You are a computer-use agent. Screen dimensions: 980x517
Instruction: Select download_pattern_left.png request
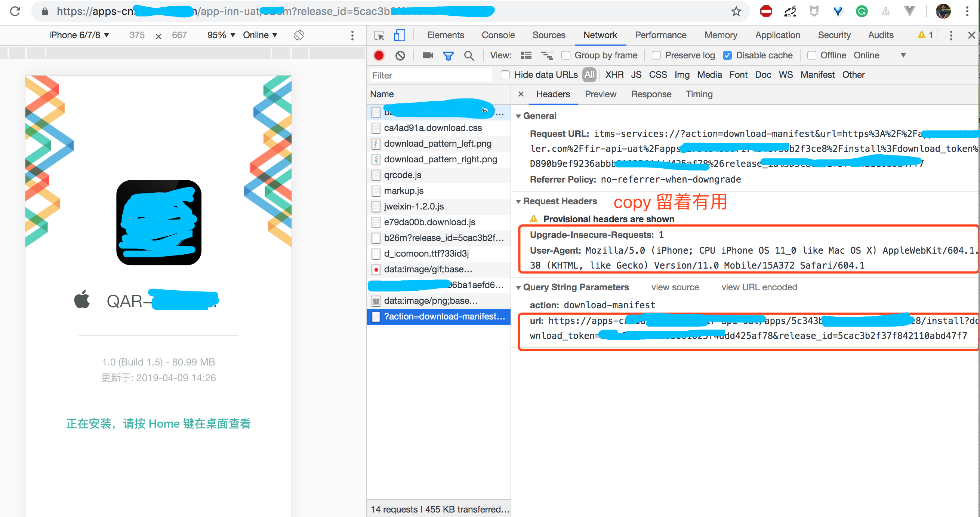tap(438, 144)
